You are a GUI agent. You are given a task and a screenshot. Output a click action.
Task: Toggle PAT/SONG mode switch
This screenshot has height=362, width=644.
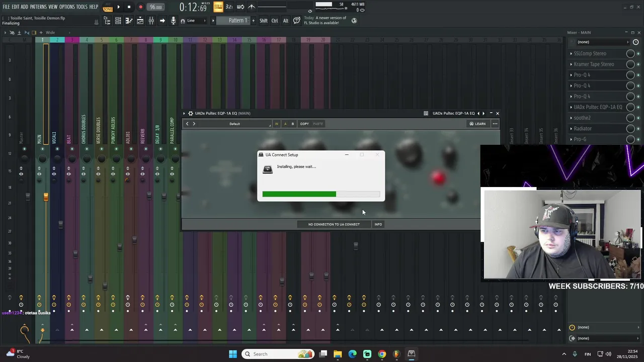108,7
